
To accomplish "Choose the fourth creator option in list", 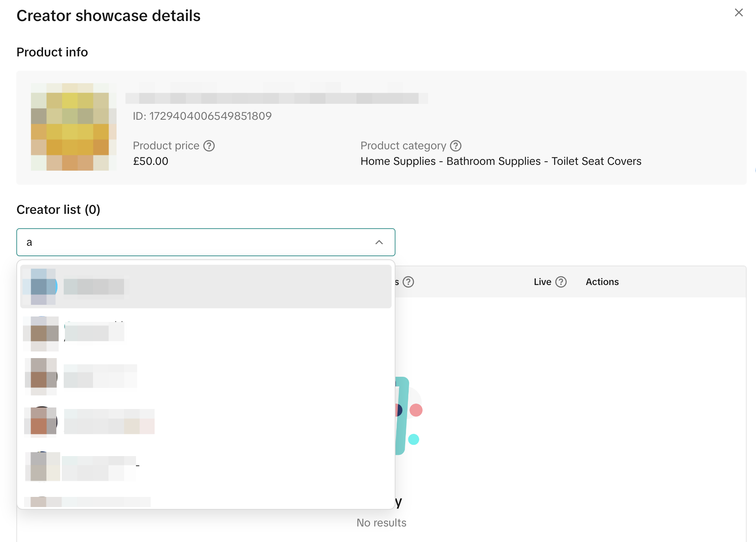I will [206, 421].
